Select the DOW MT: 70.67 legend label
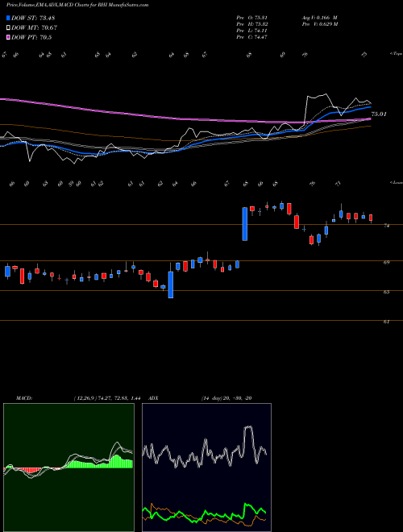Viewport: 403px width, 532px height. click(35, 28)
